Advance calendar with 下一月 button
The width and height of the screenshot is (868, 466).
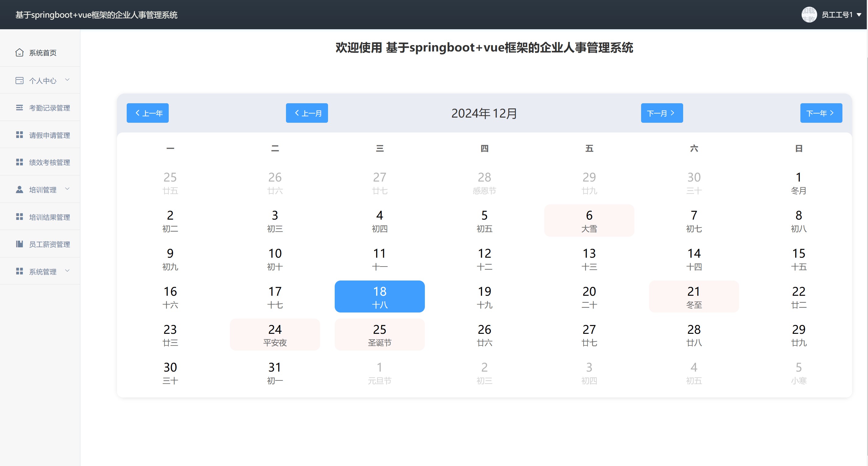click(x=662, y=113)
